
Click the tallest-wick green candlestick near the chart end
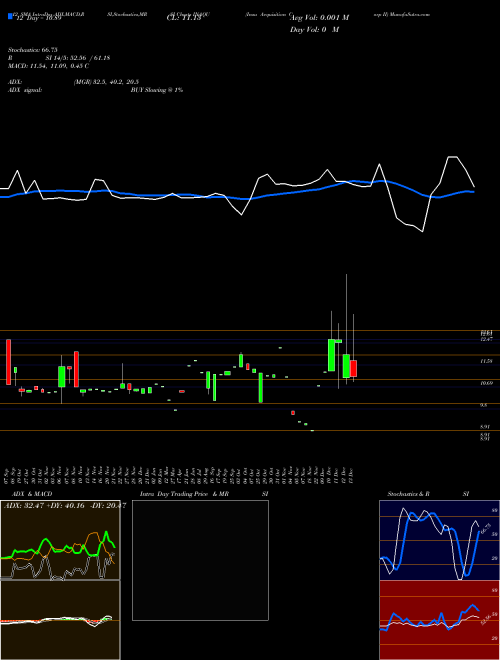346,366
